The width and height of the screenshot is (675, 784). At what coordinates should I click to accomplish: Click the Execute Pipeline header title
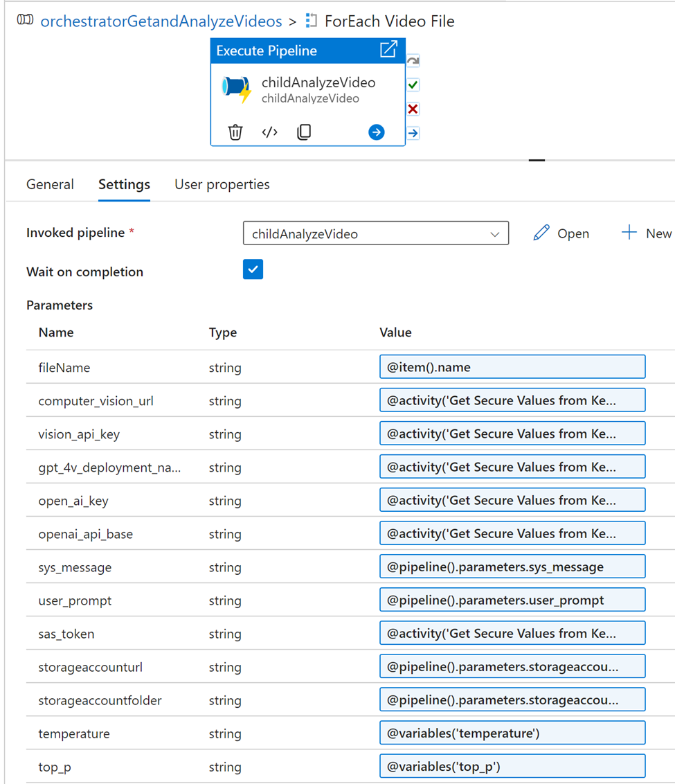(x=267, y=51)
